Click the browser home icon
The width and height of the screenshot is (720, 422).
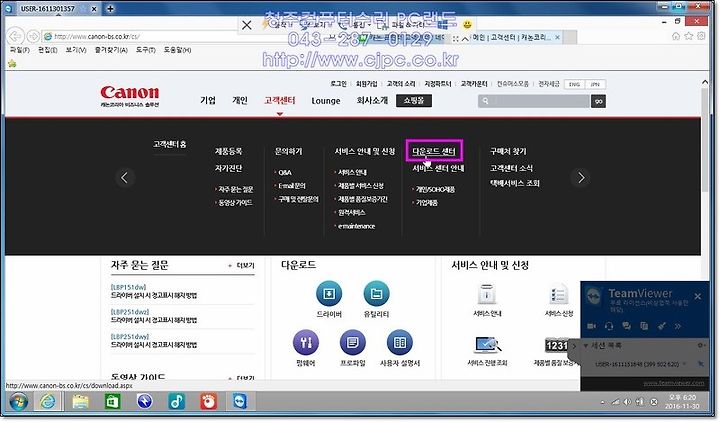pos(676,36)
